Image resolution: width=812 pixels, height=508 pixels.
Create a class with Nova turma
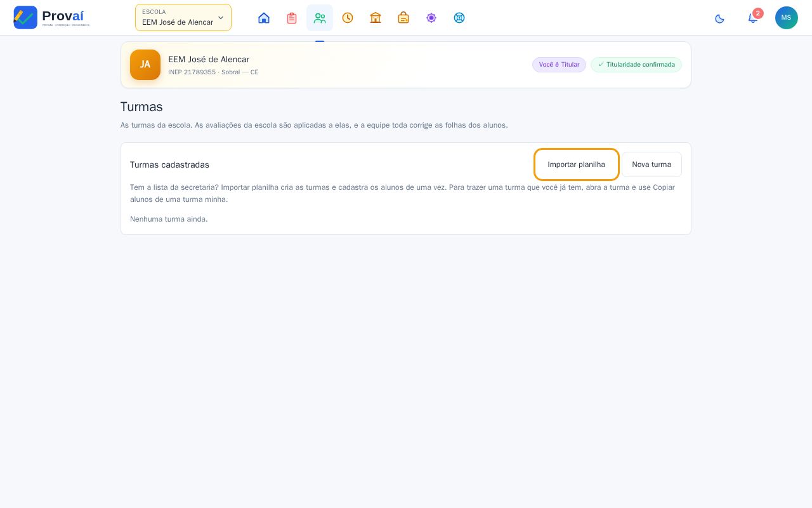[652, 164]
